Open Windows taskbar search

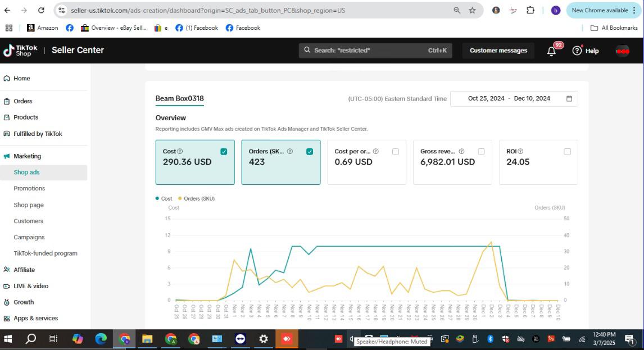coord(31,339)
